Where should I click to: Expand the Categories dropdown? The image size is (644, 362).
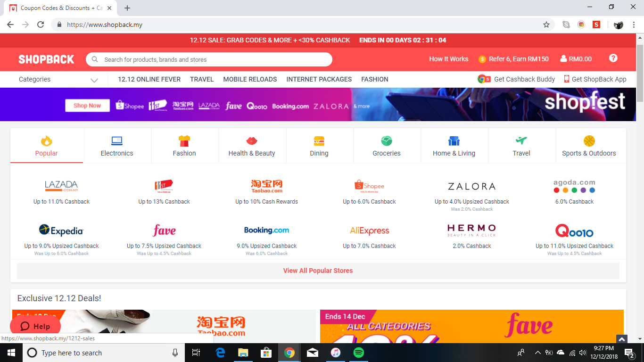coord(58,79)
